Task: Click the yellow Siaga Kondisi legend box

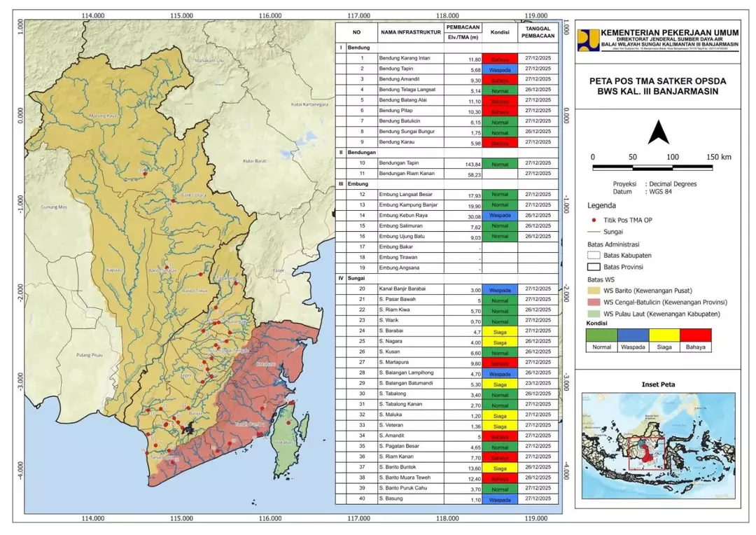Action: (665, 336)
